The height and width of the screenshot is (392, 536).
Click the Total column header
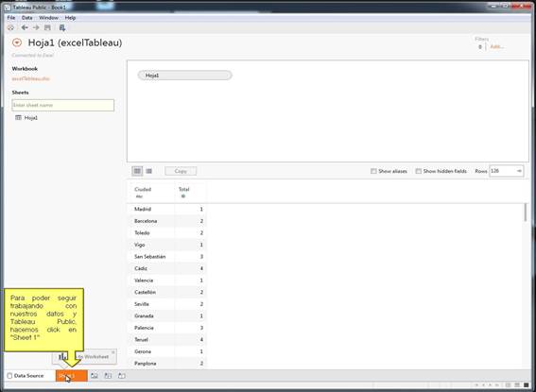tap(184, 189)
